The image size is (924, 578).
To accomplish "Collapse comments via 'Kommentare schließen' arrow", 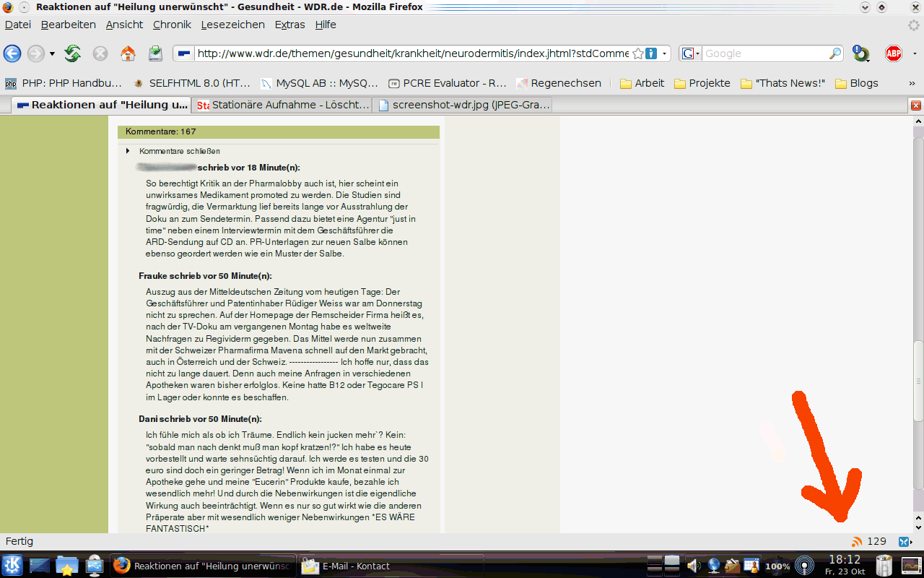I will [128, 151].
